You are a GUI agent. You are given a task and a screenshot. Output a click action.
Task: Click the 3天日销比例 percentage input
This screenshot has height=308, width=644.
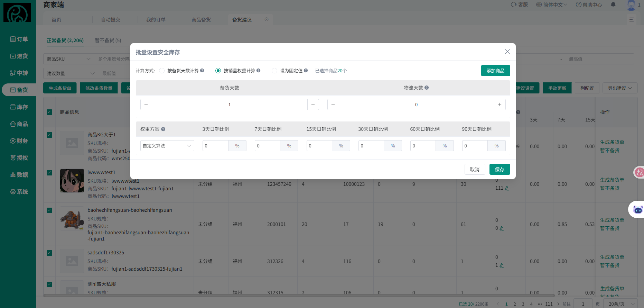(215, 146)
